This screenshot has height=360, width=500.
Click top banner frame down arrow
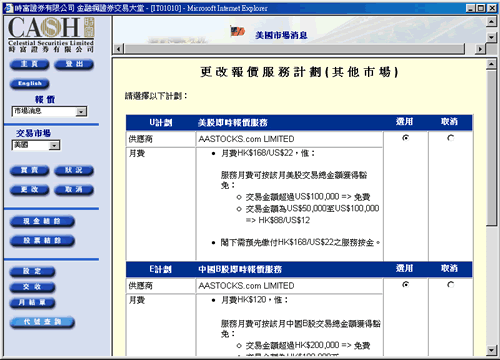click(491, 37)
